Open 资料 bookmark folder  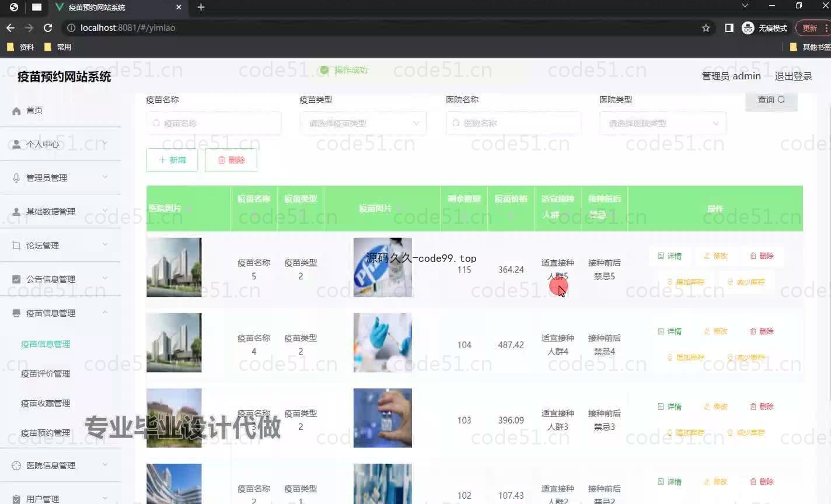(20, 47)
